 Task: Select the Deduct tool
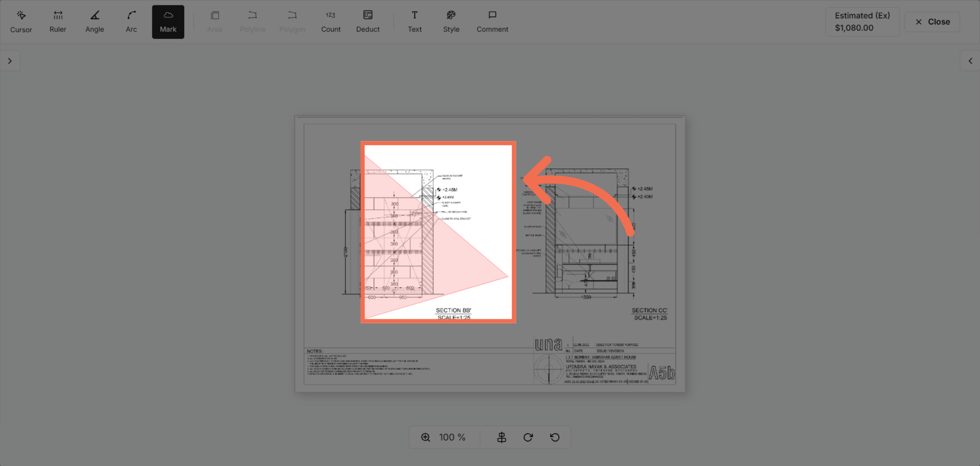pos(367,22)
